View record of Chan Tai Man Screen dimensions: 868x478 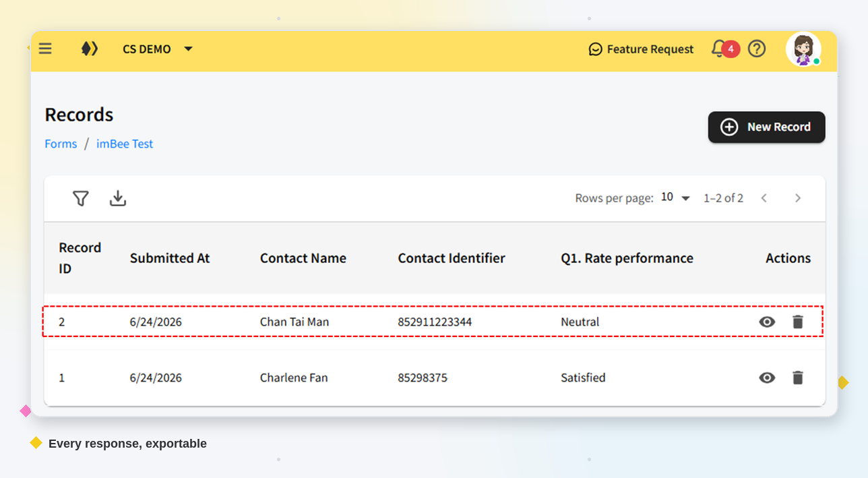point(767,322)
